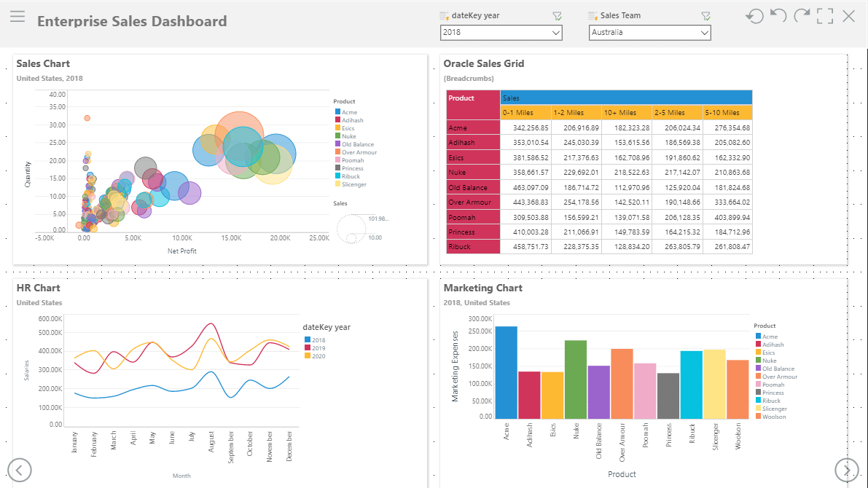Click the dateKey year list icon
The height and width of the screenshot is (488, 868).
(x=444, y=16)
